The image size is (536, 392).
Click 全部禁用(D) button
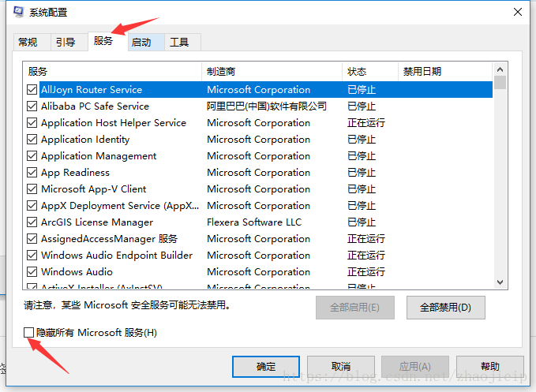coord(446,308)
